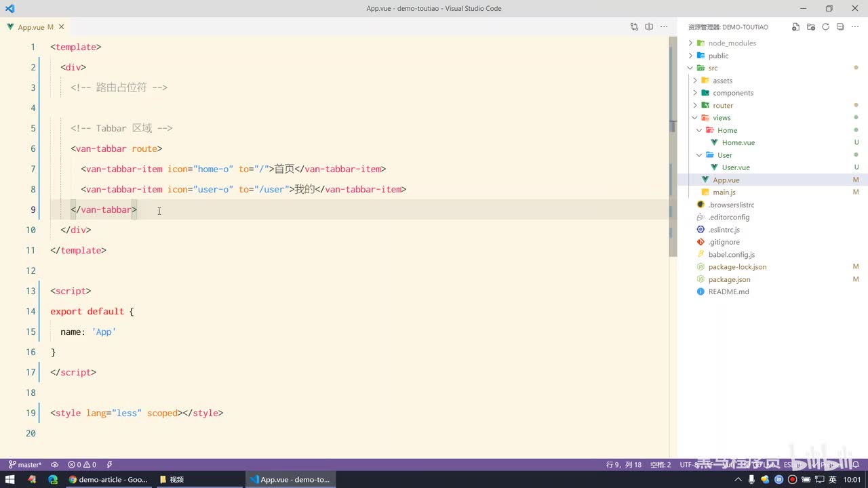Open babel.config.js in the Explorer
This screenshot has width=868, height=488.
pyautogui.click(x=731, y=254)
